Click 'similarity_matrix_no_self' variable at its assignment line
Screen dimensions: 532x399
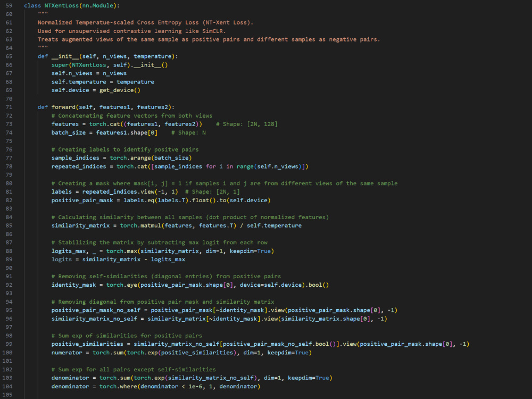94,319
